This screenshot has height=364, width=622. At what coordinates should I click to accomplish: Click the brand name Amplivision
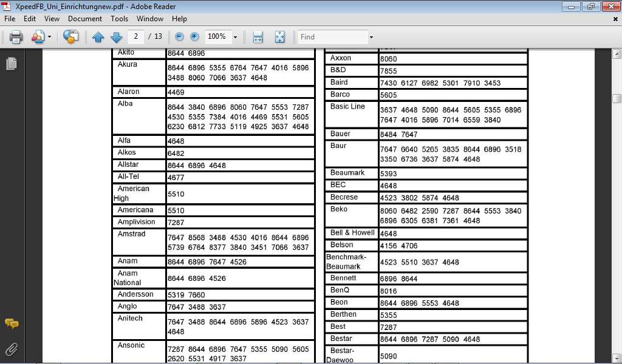click(x=136, y=222)
